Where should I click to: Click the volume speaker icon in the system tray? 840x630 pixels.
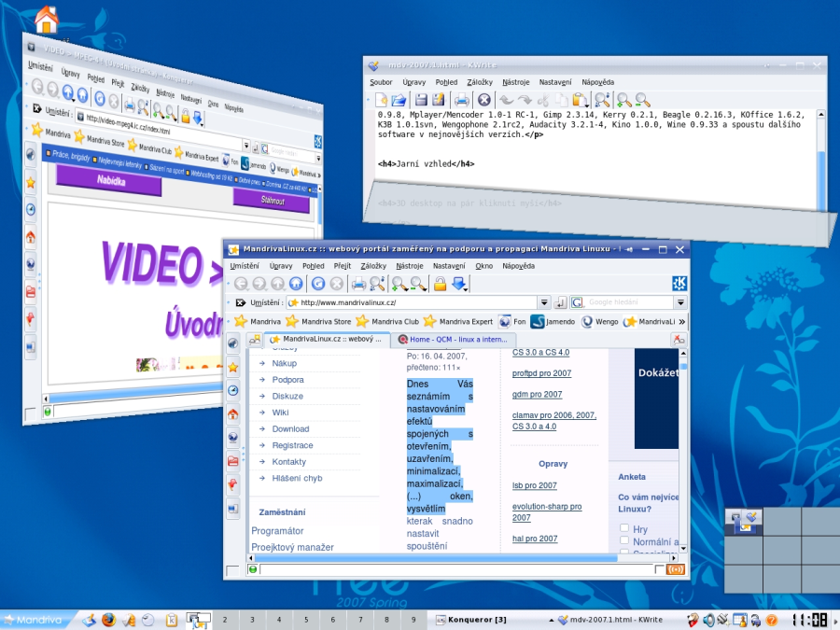click(x=708, y=620)
